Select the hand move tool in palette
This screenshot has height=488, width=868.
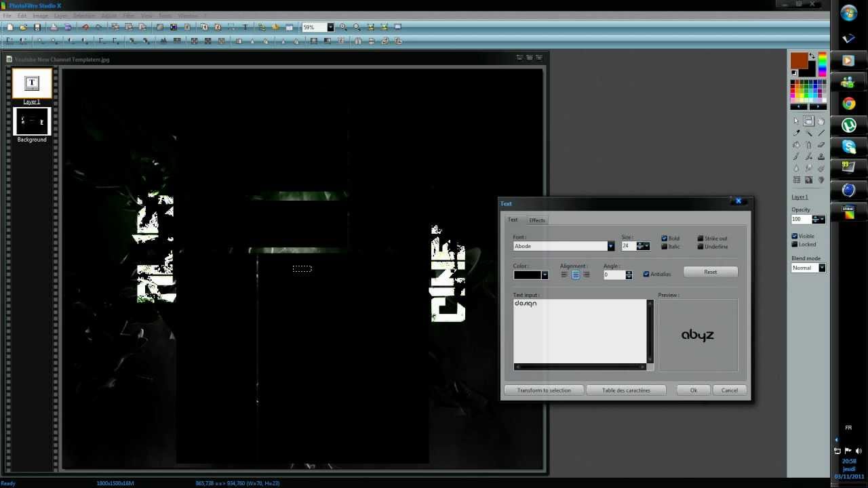point(821,121)
